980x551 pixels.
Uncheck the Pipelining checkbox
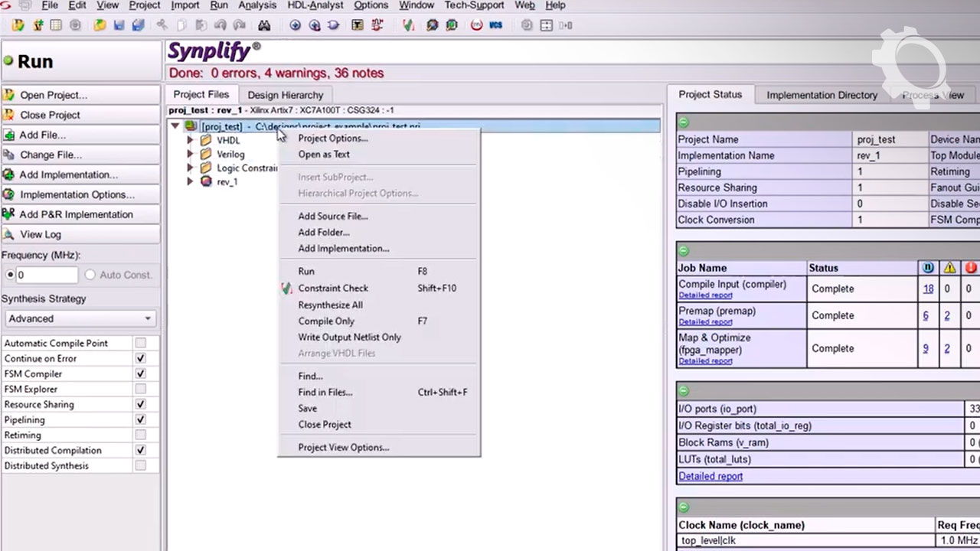(140, 420)
